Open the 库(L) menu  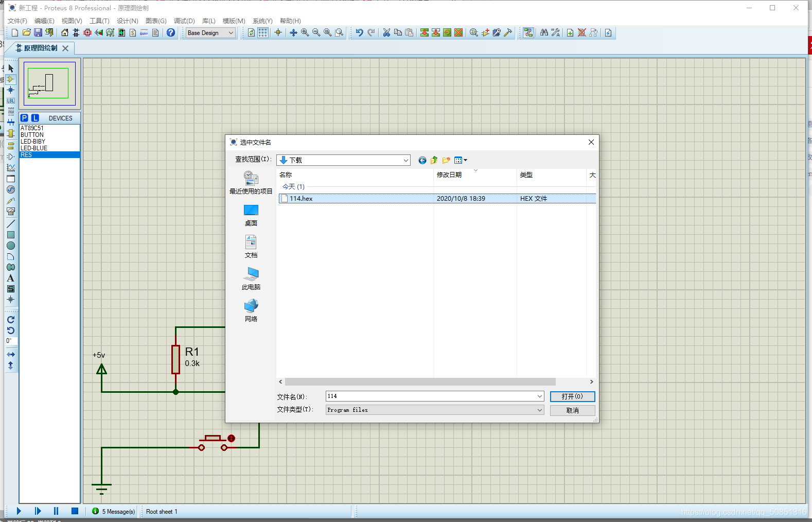point(209,21)
